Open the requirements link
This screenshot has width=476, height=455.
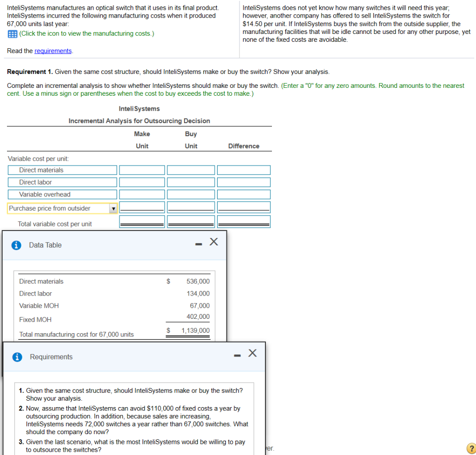click(53, 51)
